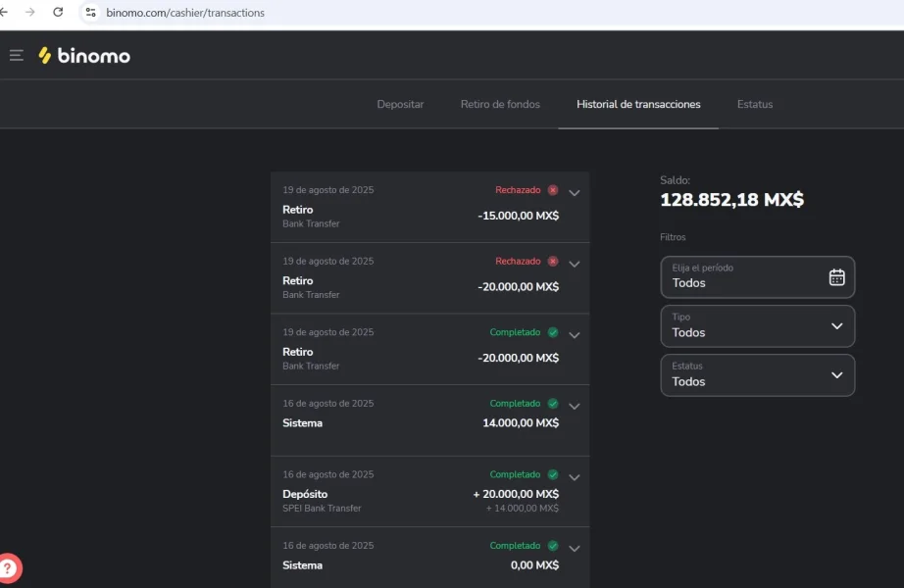Open the hamburger side menu
Viewport: 904px width, 588px height.
coord(17,56)
